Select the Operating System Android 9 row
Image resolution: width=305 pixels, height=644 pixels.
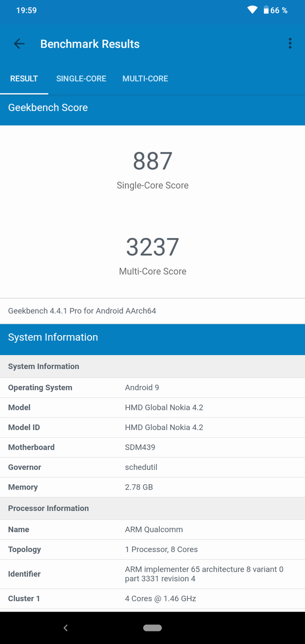pos(152,388)
